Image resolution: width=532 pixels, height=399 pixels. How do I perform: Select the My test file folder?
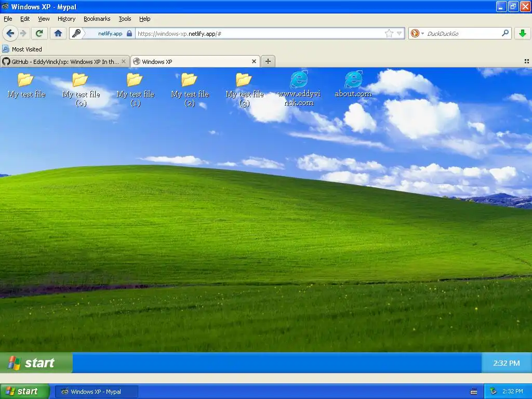click(x=26, y=85)
